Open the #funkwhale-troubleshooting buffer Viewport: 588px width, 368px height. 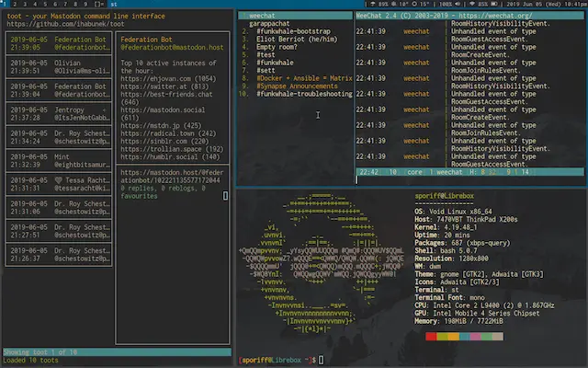304,94
